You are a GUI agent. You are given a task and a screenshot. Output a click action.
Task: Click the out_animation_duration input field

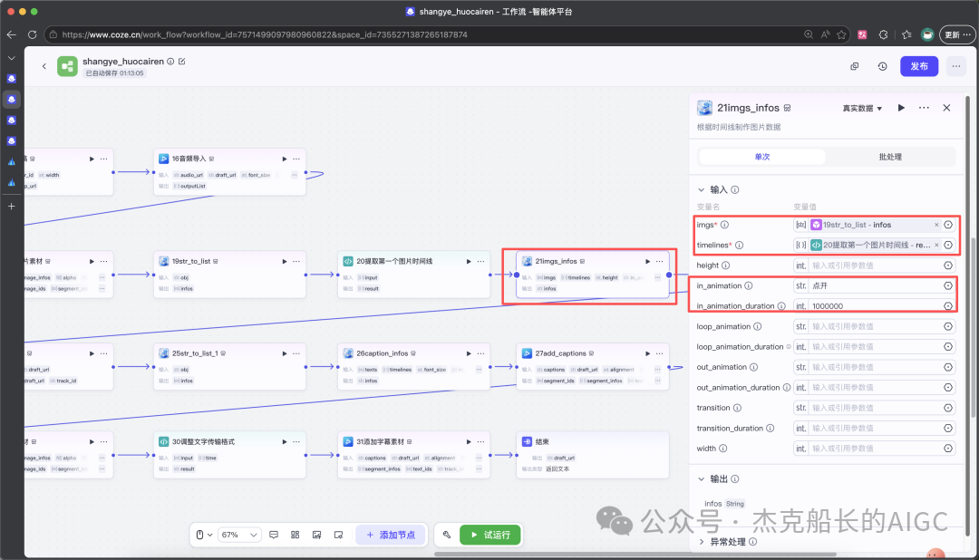pyautogui.click(x=874, y=388)
